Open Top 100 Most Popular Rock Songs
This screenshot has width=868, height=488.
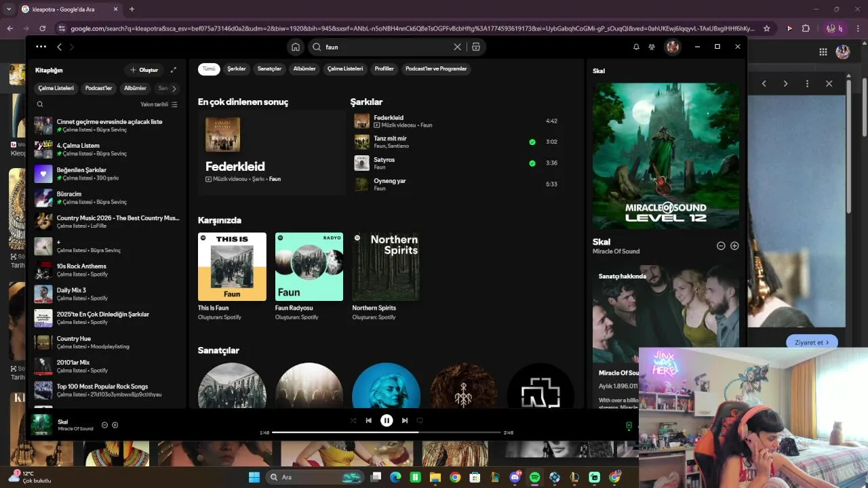pos(107,390)
